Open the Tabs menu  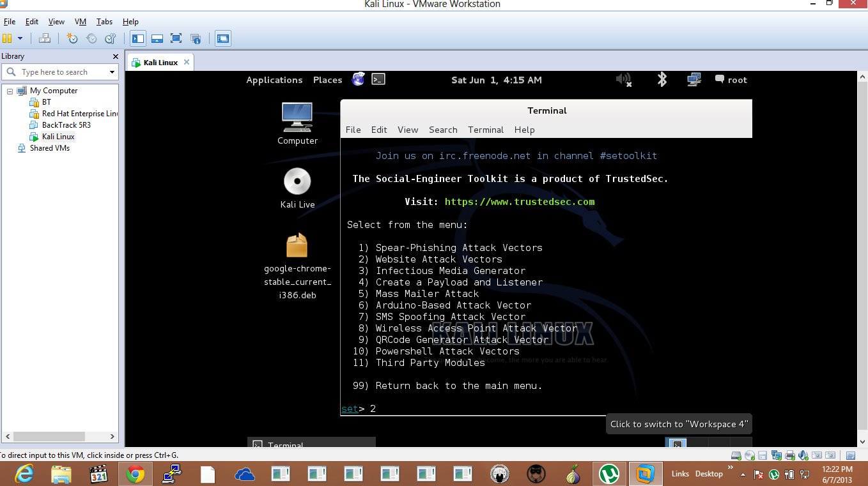(x=104, y=22)
